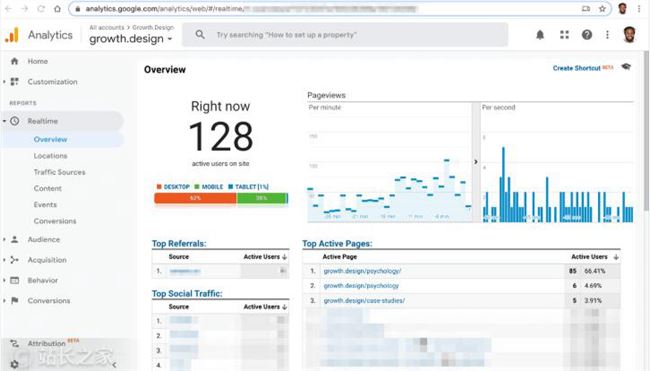Click the Behavior window icon
The width and height of the screenshot is (650, 371).
point(15,280)
